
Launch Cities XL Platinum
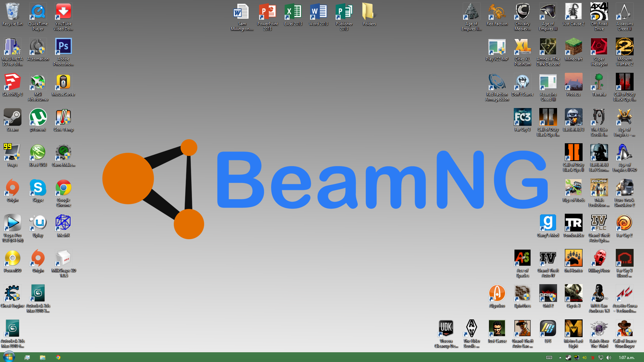tap(523, 52)
